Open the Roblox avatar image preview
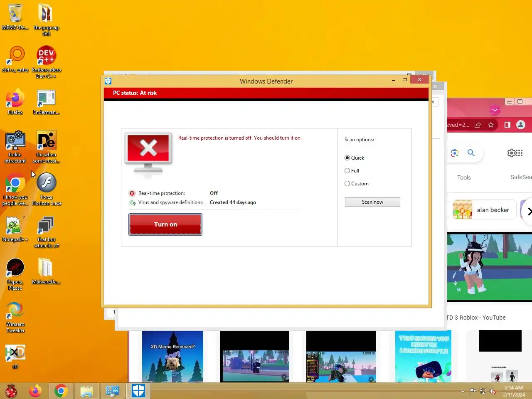Image resolution: width=532 pixels, height=399 pixels. click(x=490, y=267)
